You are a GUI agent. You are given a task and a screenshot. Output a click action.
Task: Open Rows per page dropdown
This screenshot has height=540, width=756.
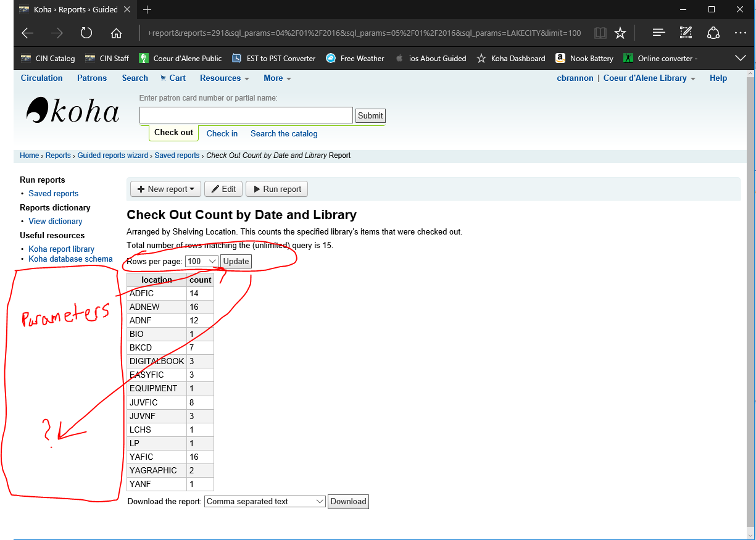tap(202, 262)
